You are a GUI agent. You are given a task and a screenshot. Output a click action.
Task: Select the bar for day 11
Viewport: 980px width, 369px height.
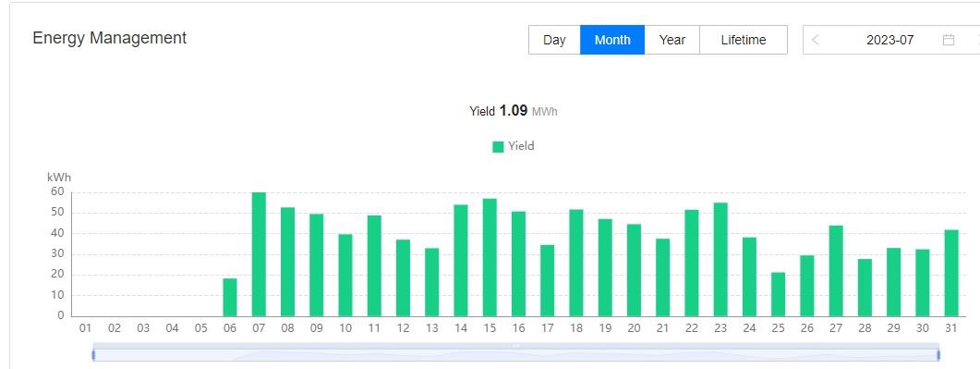(x=374, y=265)
